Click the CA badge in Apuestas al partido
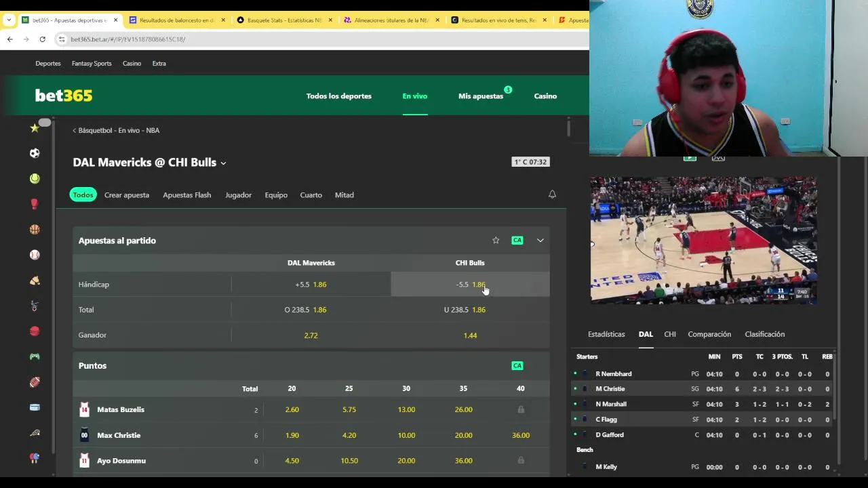Screen dimensions: 868x488 tap(517, 241)
